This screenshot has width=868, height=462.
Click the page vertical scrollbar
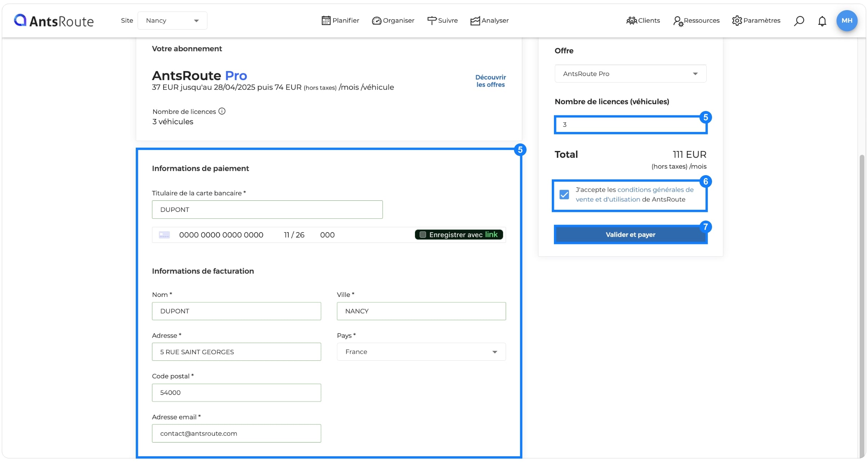point(862,306)
